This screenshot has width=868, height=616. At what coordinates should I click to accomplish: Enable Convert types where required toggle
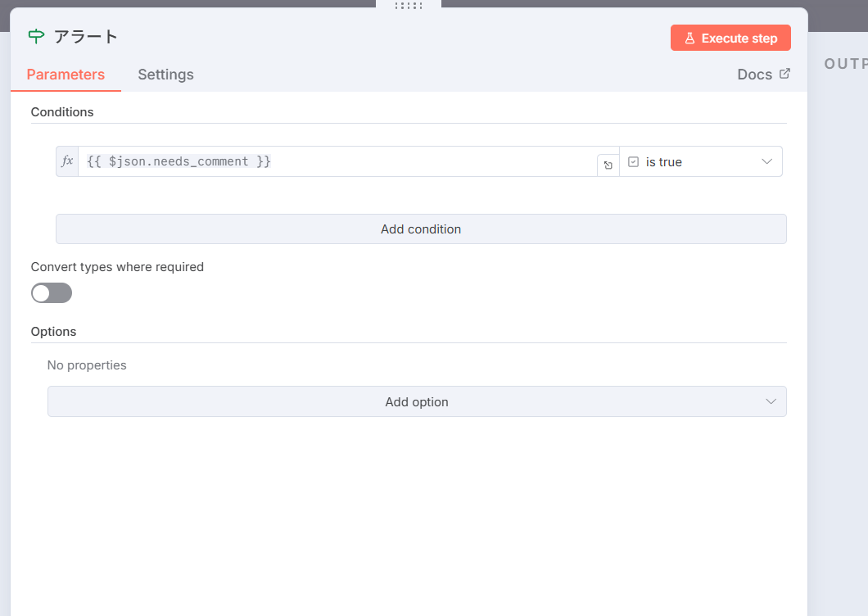coord(52,293)
